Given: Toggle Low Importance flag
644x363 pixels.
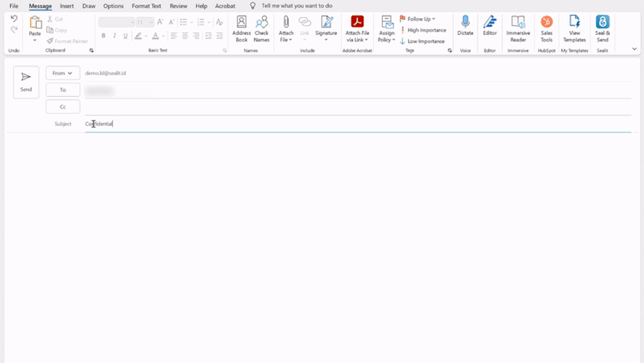Looking at the screenshot, I should click(422, 41).
